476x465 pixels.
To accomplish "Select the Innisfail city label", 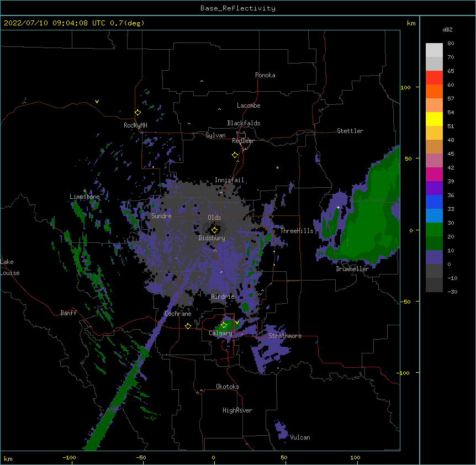I will point(229,180).
